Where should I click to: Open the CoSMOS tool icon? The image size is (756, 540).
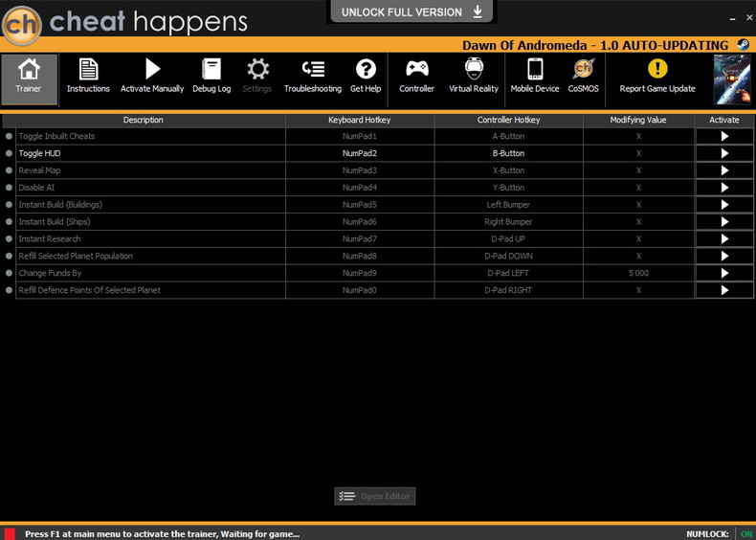point(583,69)
